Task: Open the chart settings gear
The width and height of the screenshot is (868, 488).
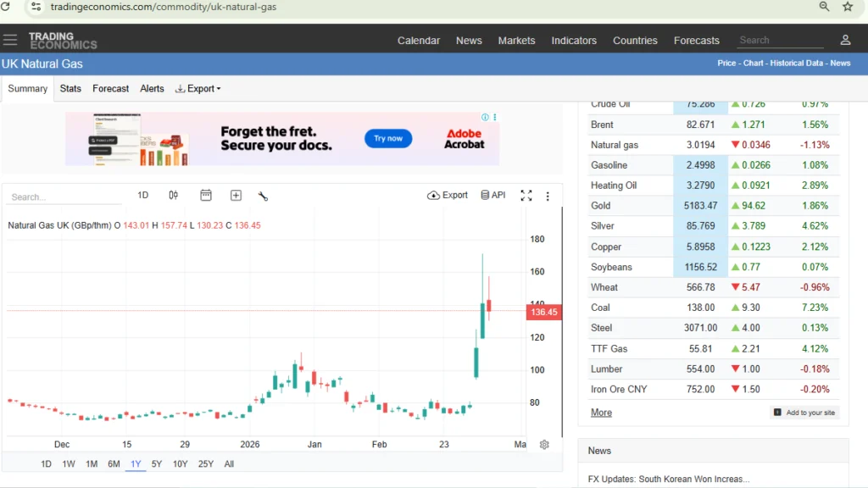Action: tap(543, 444)
